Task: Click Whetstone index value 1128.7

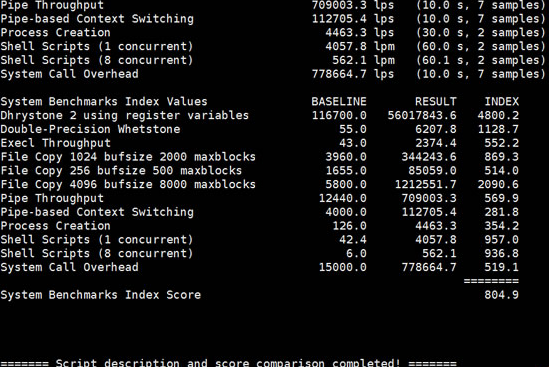Action: pos(498,129)
